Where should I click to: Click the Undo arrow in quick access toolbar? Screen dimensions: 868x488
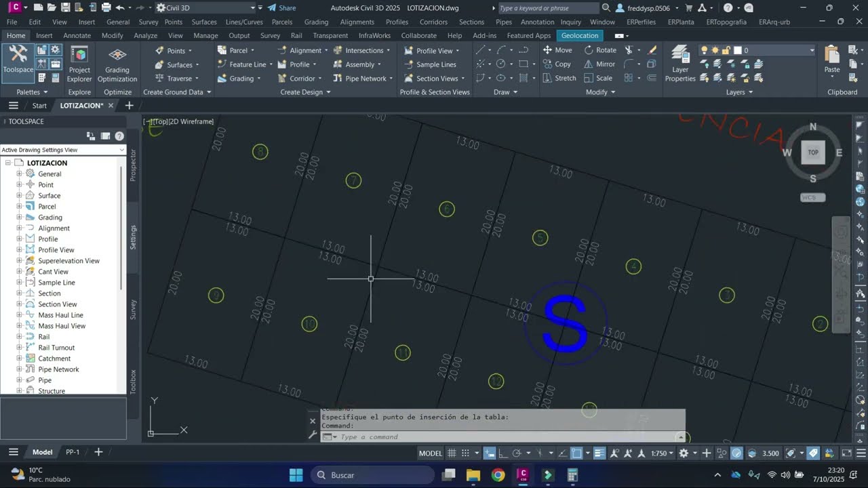[120, 7]
